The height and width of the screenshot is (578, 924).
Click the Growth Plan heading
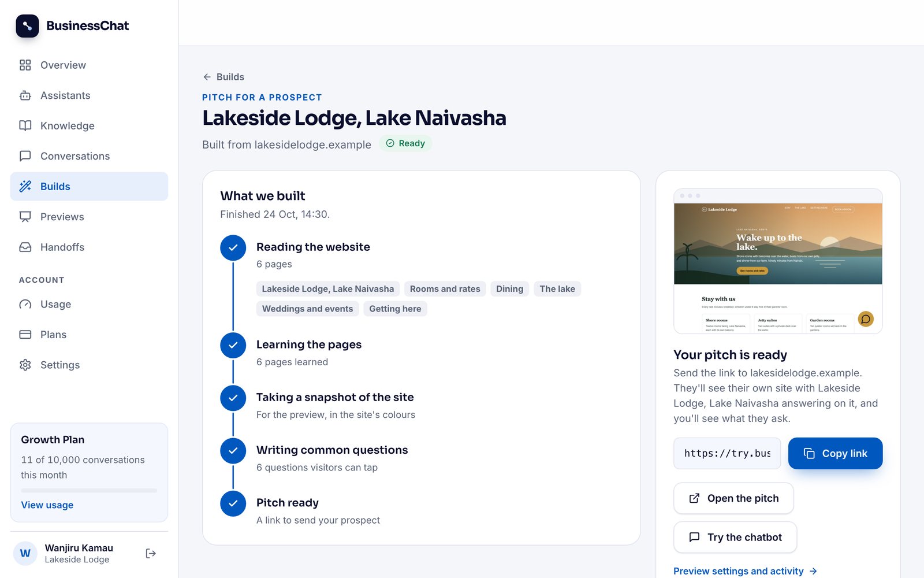coord(53,440)
